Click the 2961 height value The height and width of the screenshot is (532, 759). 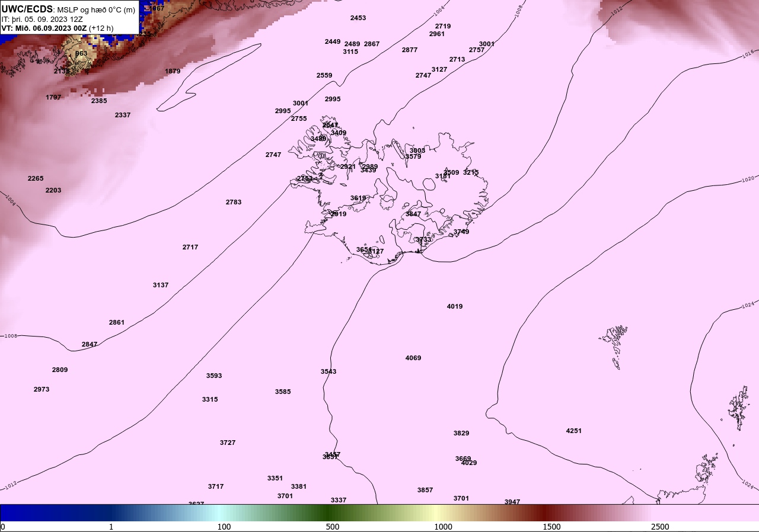tap(437, 34)
